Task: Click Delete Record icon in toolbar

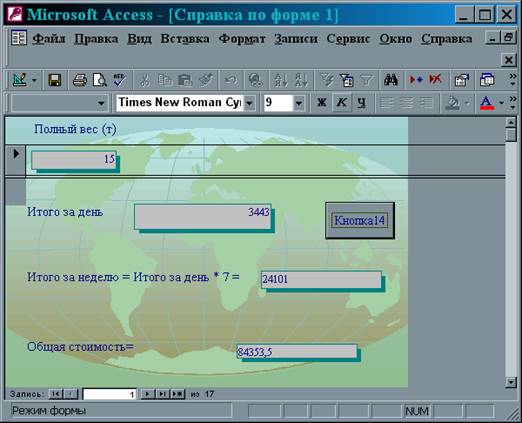Action: click(x=435, y=80)
